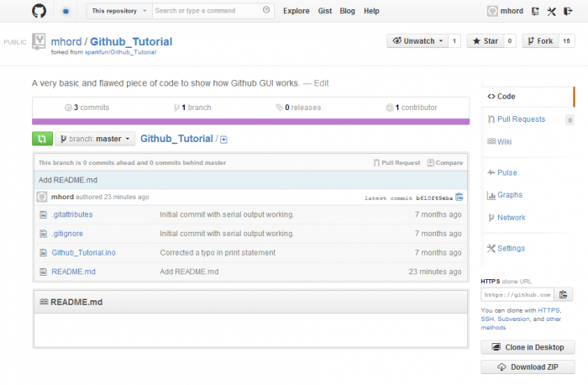This screenshot has width=588, height=385.
Task: Open the Code tab in the sidebar
Action: pyautogui.click(x=528, y=97)
